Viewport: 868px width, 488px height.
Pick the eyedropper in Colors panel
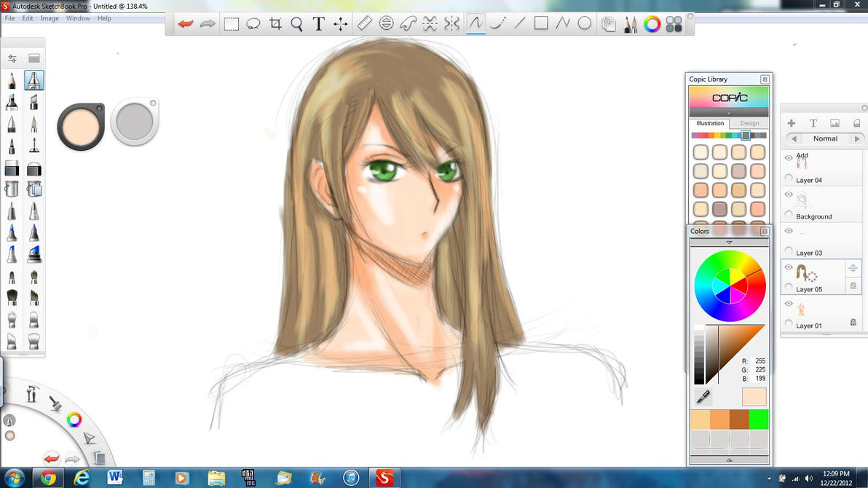(703, 397)
